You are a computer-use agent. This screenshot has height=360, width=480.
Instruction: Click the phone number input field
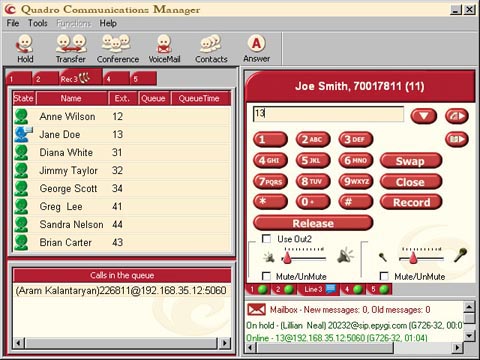coord(328,114)
